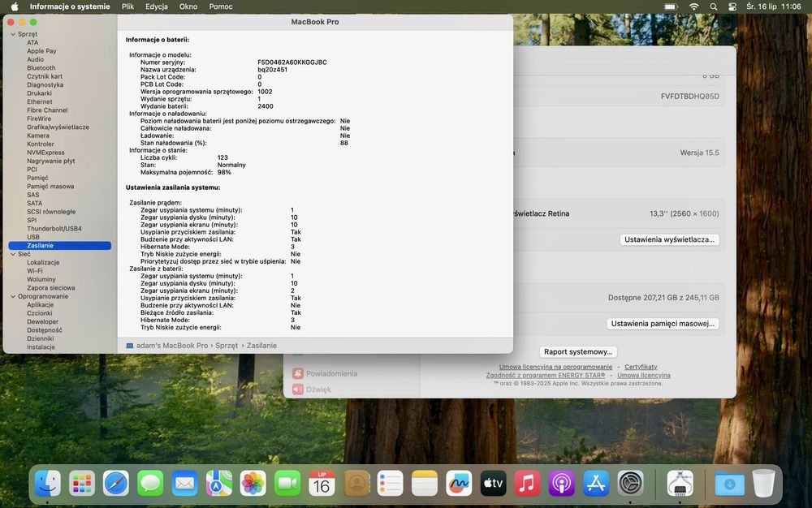Collapse the Sprzęt section in the sidebar
Image resolution: width=812 pixels, height=508 pixels.
[13, 34]
